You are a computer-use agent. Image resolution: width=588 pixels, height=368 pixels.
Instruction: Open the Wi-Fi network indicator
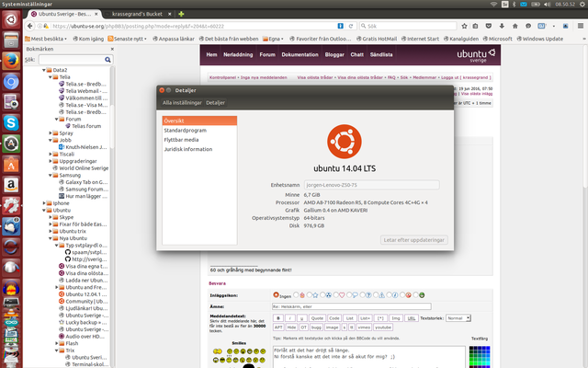[x=493, y=4]
